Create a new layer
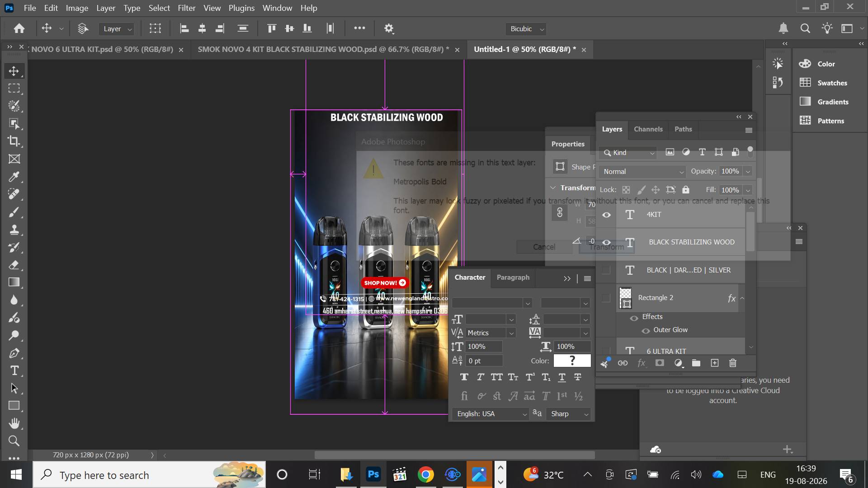 715,363
